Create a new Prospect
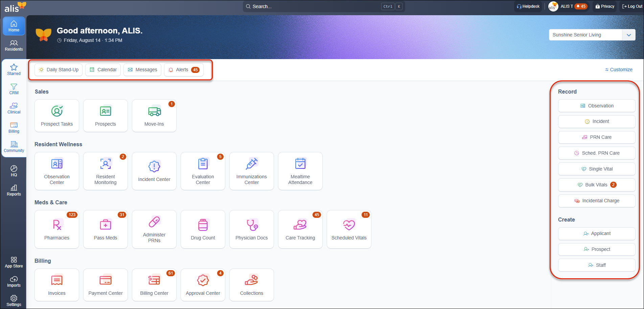The image size is (644, 309). pyautogui.click(x=597, y=249)
